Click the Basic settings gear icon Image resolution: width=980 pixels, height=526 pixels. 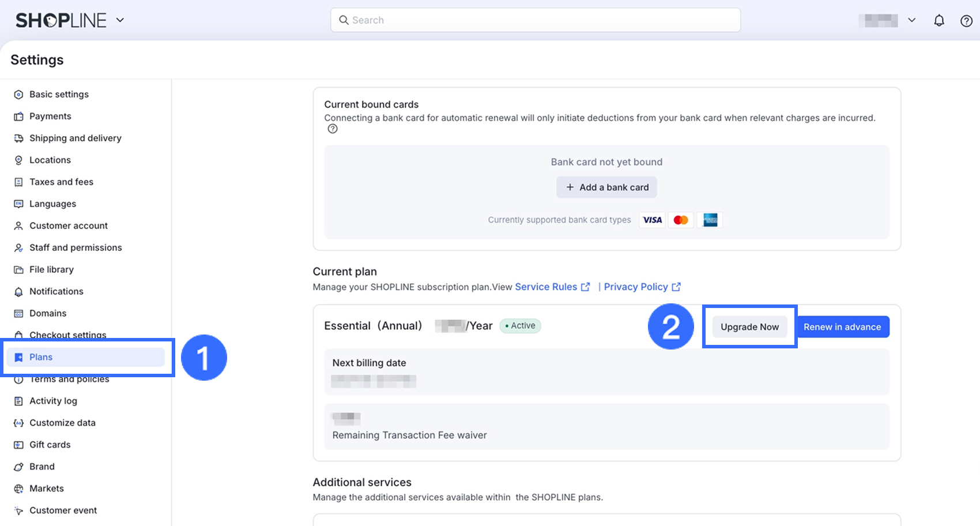coord(18,95)
